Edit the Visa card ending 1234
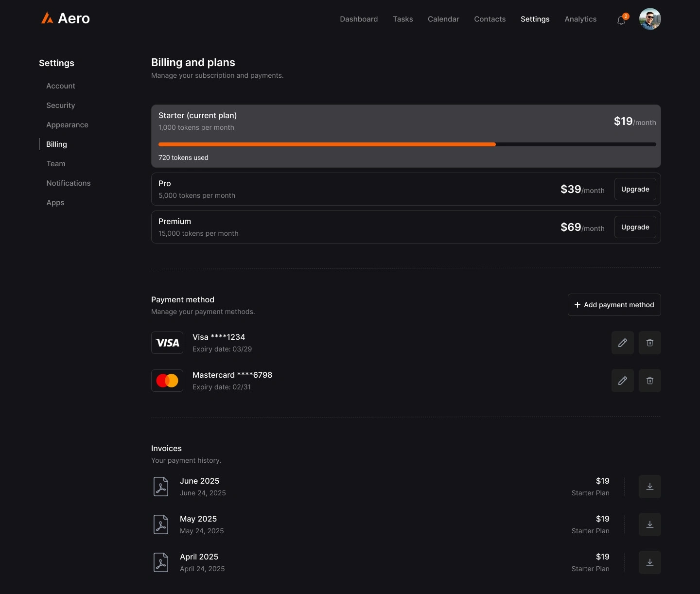 tap(622, 343)
